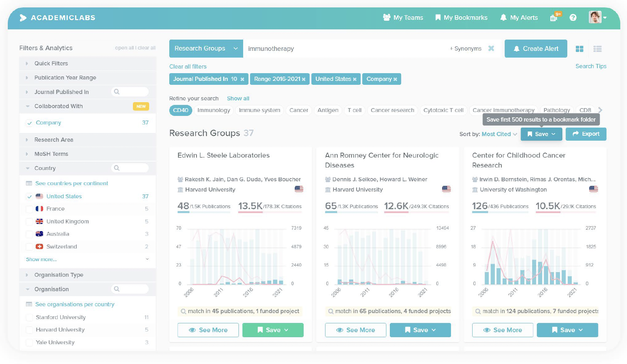The image size is (627, 364).
Task: Click the Show more countries link
Action: click(x=41, y=259)
